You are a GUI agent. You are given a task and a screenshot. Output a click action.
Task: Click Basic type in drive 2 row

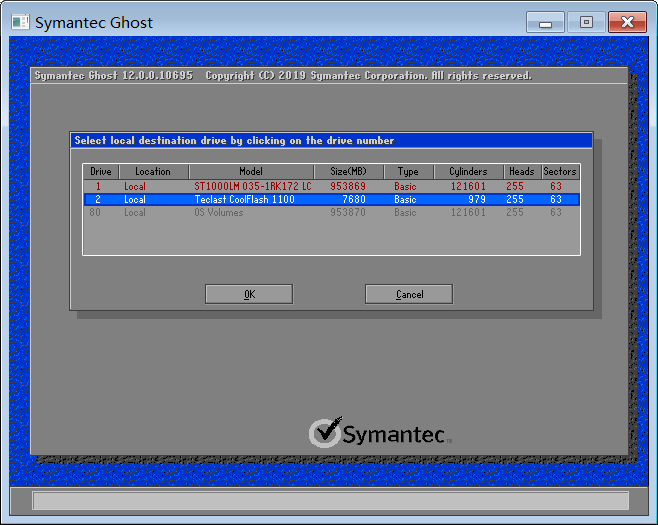(405, 199)
